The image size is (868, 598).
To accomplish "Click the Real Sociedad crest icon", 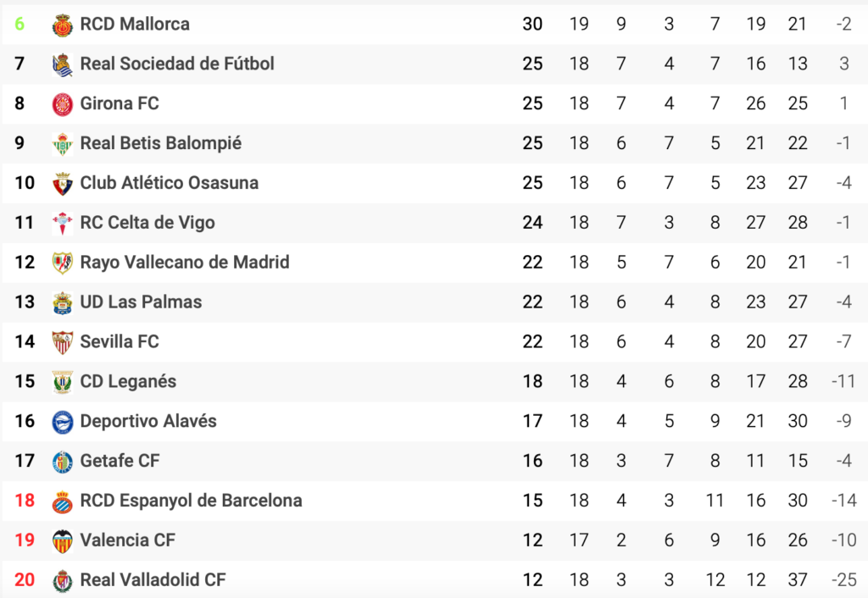I will pos(63,65).
